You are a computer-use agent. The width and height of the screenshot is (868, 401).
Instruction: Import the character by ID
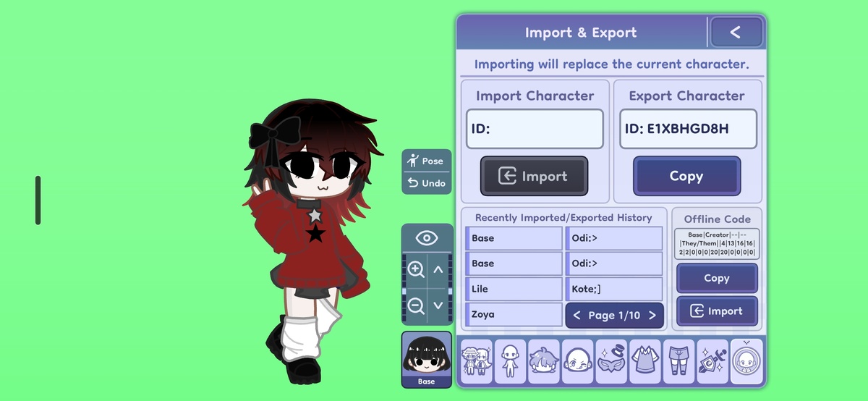(535, 176)
